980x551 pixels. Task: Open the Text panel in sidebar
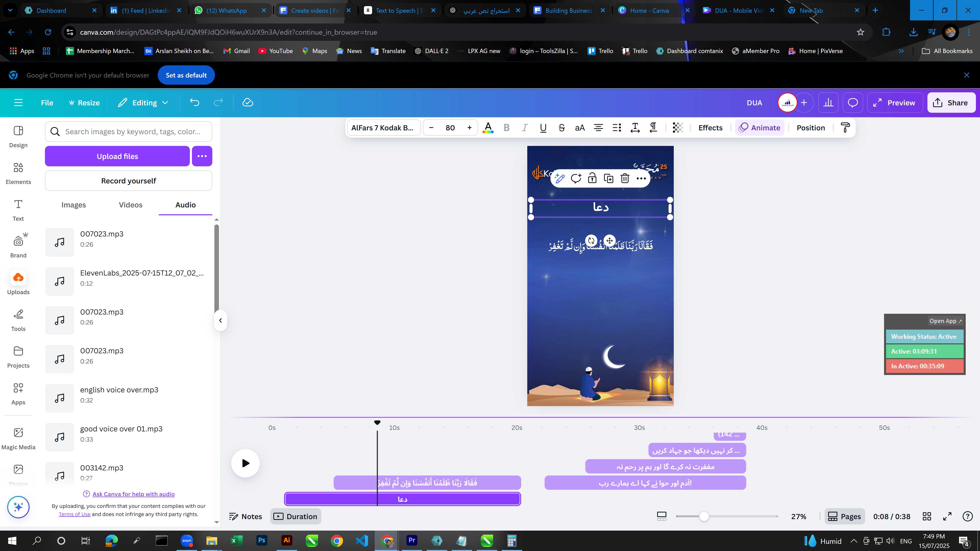pyautogui.click(x=18, y=210)
